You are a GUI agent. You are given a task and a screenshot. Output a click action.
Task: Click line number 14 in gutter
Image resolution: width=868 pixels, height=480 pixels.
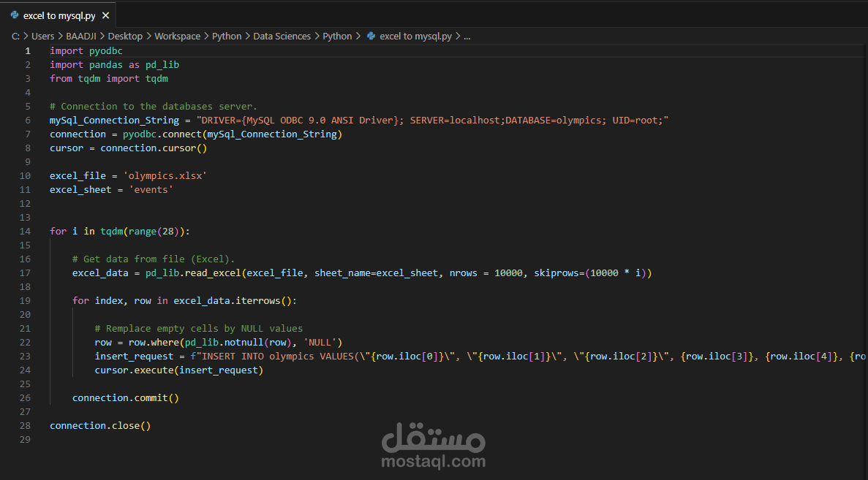click(x=25, y=231)
